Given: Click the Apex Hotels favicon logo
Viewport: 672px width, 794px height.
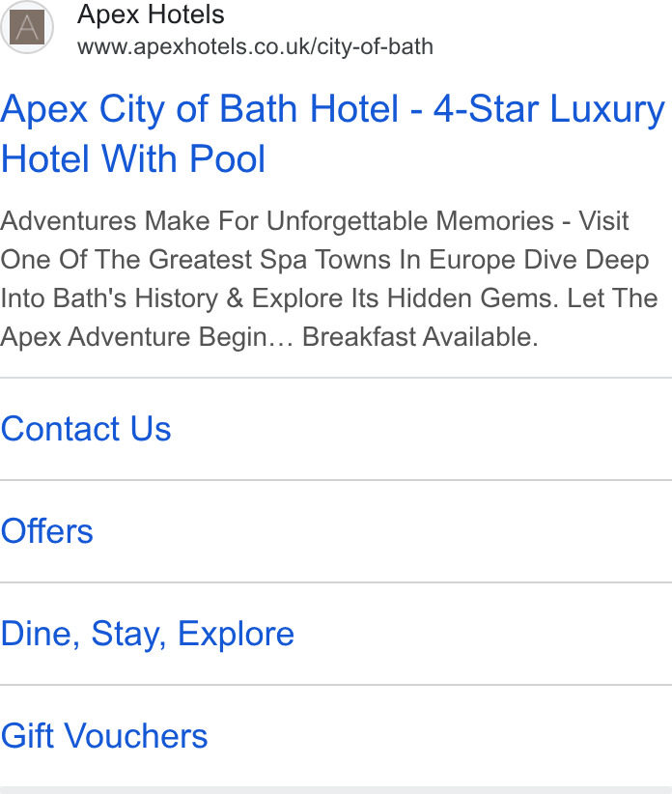Looking at the screenshot, I should click(x=27, y=27).
